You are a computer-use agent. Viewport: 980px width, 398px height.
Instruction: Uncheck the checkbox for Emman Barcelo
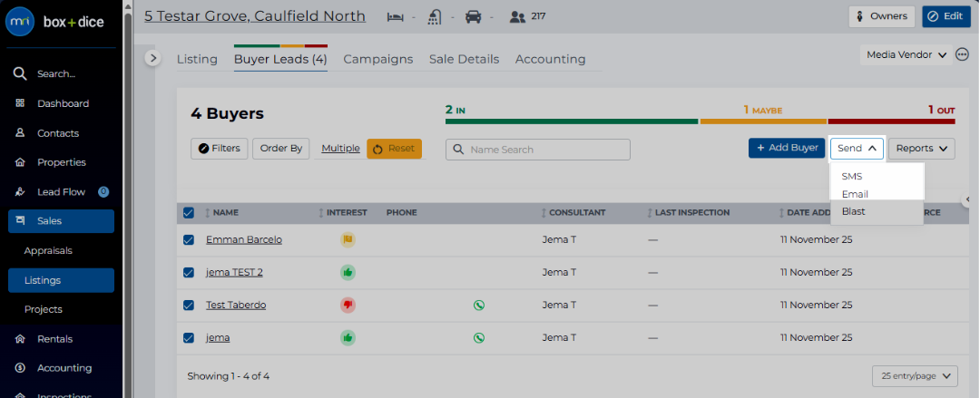[188, 240]
